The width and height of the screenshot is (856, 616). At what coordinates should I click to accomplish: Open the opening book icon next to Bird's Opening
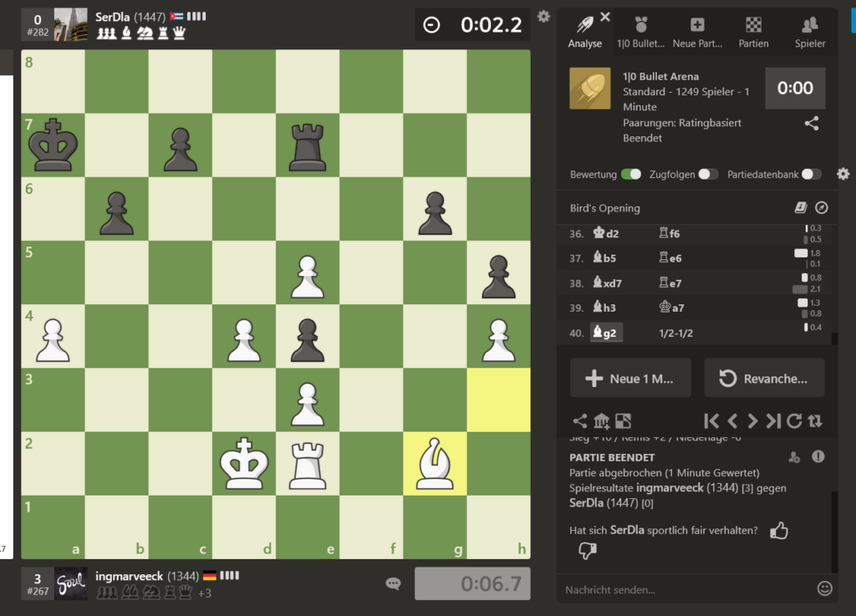coord(800,207)
